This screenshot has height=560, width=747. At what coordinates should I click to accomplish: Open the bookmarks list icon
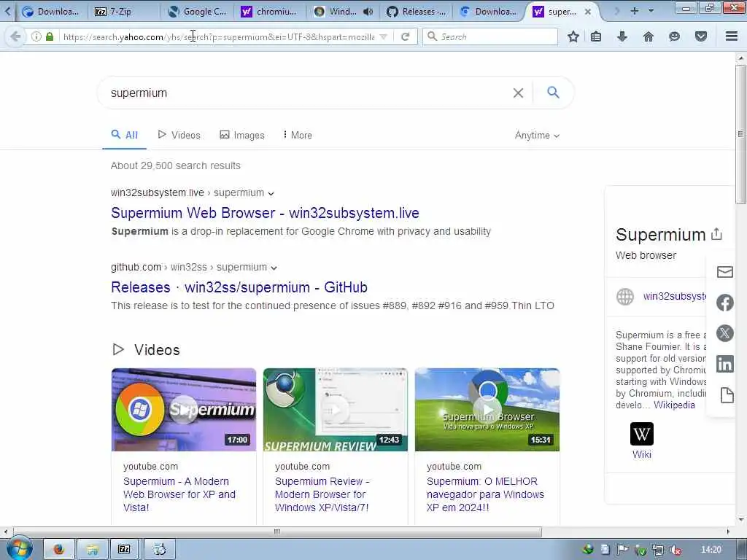596,36
